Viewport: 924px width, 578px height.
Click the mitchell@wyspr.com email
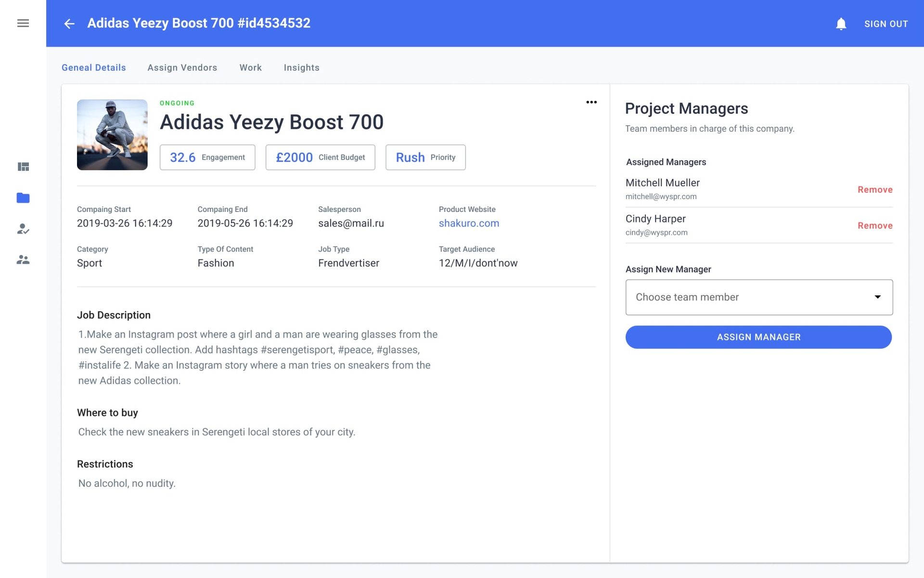(x=661, y=197)
